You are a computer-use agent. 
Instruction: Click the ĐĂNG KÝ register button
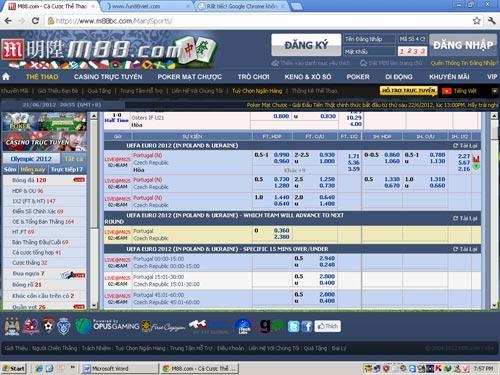(306, 45)
